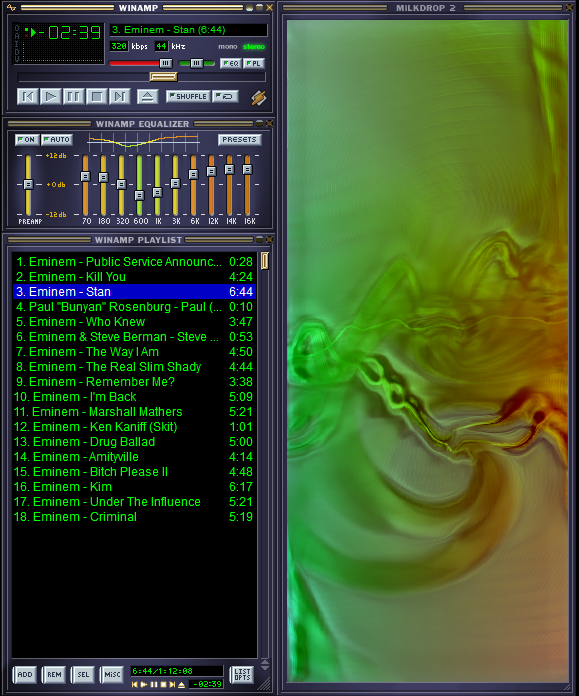This screenshot has height=696, width=579.
Task: Click mini Stop button in playlist footer
Action: [x=163, y=684]
